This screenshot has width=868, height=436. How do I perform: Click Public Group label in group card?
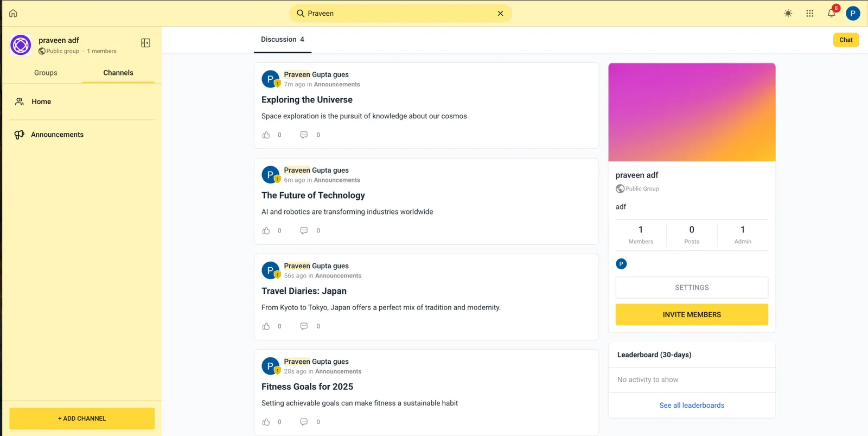coord(642,189)
